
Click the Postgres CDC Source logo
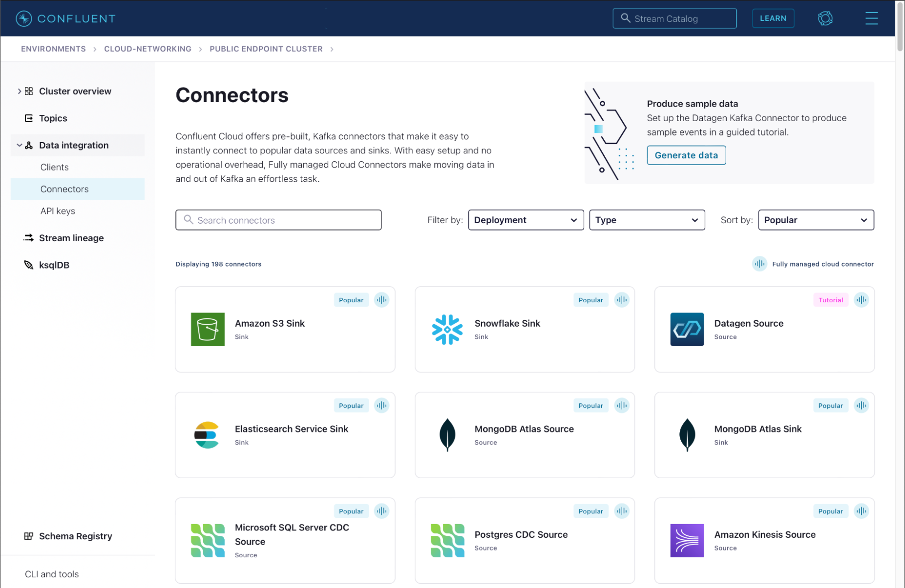[x=447, y=541]
